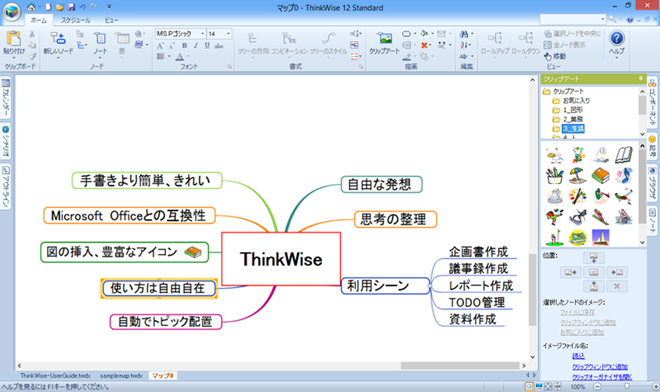This screenshot has width=660, height=392.
Task: Open the font size 14 dropdown
Action: (x=228, y=34)
